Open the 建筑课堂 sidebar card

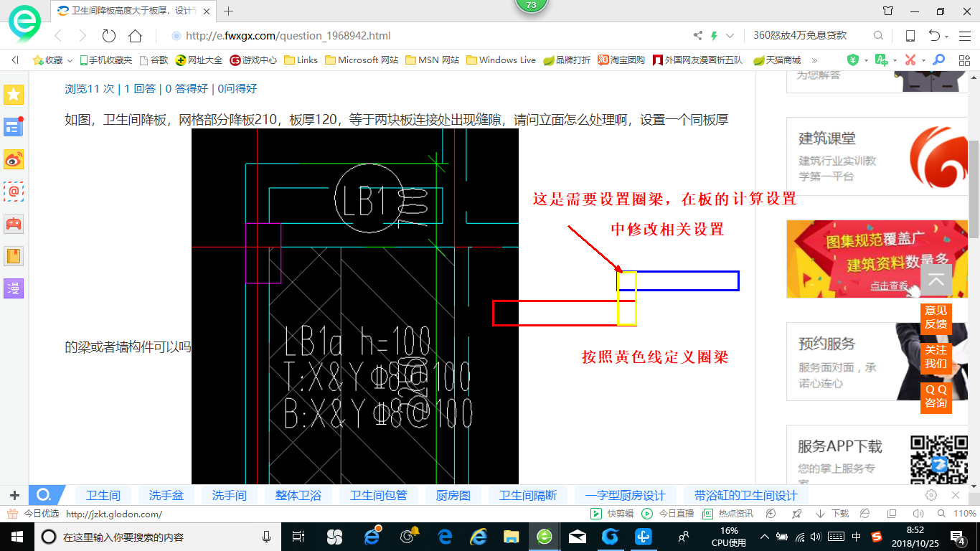tap(877, 156)
